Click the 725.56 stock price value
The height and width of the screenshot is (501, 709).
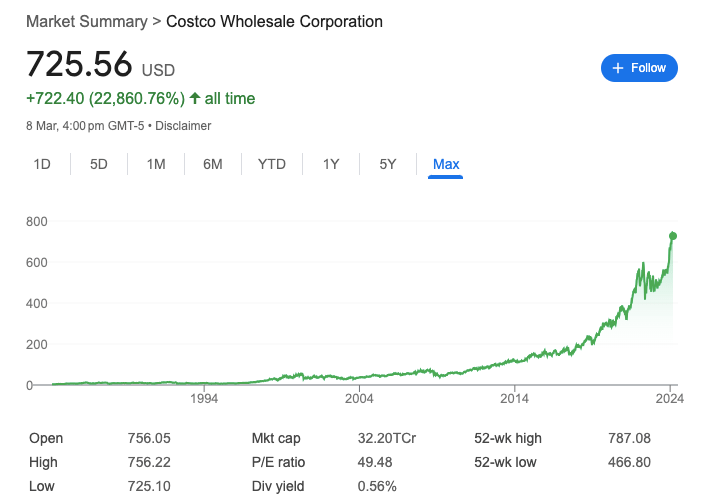pos(79,64)
